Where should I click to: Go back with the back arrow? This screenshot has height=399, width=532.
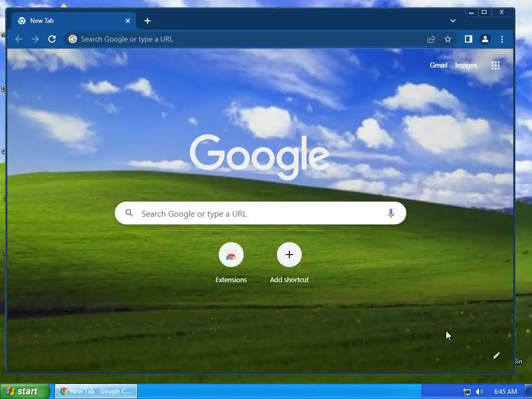tap(19, 39)
